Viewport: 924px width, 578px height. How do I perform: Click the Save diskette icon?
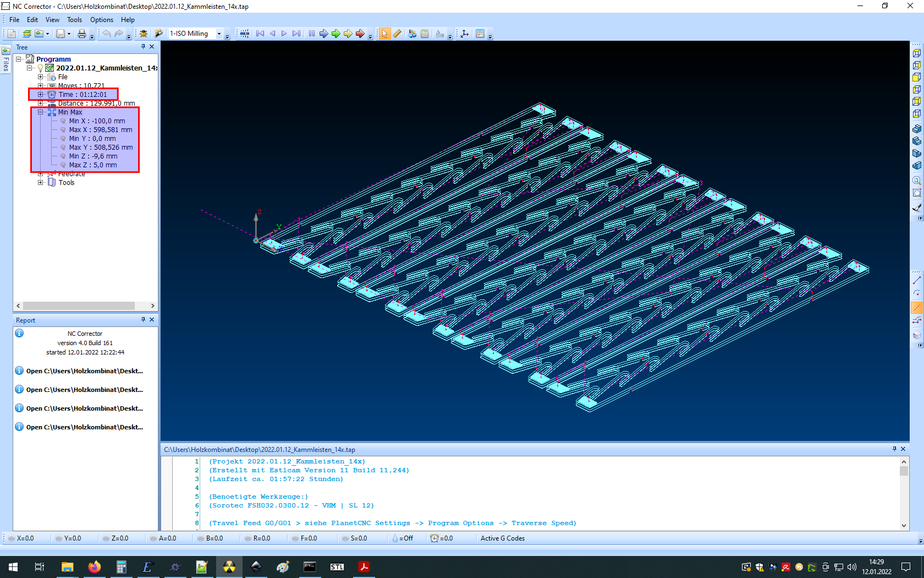[61, 34]
